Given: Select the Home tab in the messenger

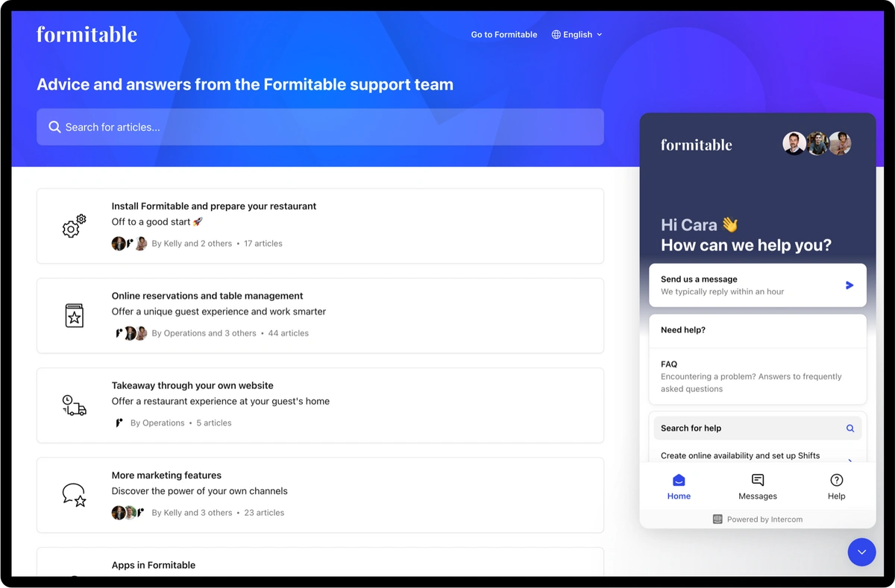Looking at the screenshot, I should pyautogui.click(x=679, y=487).
